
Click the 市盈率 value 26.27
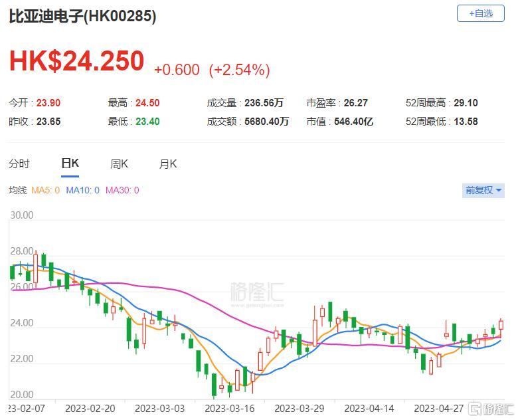[355, 103]
